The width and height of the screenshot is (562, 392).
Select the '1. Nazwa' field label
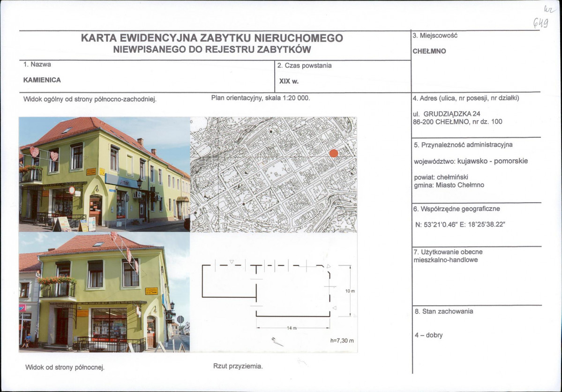click(37, 65)
